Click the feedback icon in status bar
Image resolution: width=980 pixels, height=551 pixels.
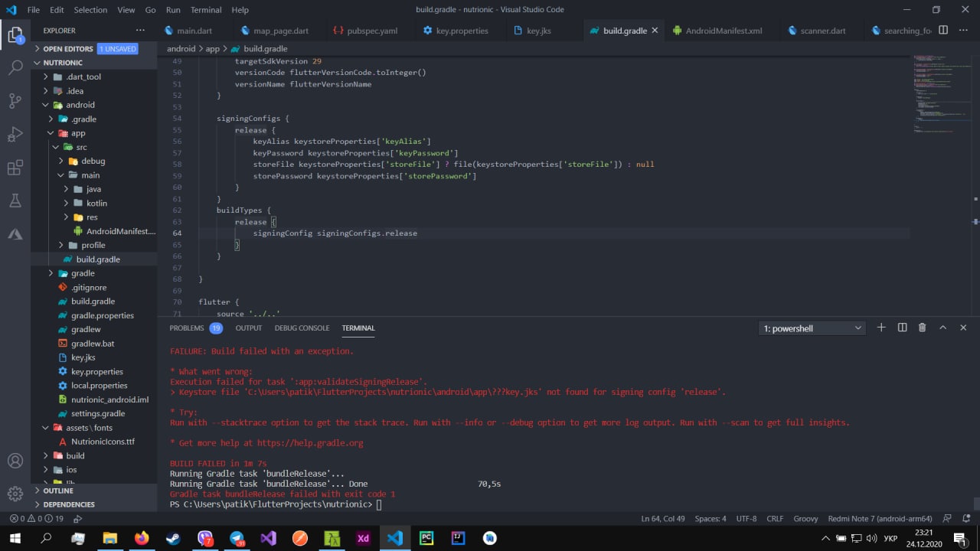(947, 519)
